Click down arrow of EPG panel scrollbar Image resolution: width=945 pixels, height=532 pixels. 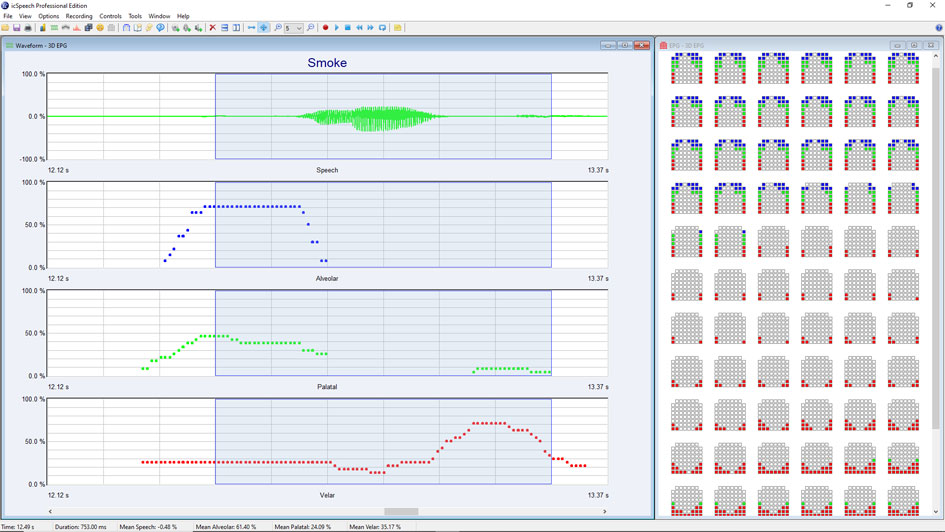(936, 511)
